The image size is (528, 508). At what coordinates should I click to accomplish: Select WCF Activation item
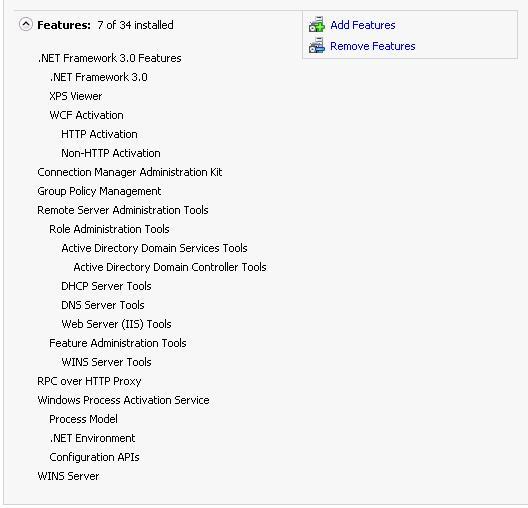(87, 115)
